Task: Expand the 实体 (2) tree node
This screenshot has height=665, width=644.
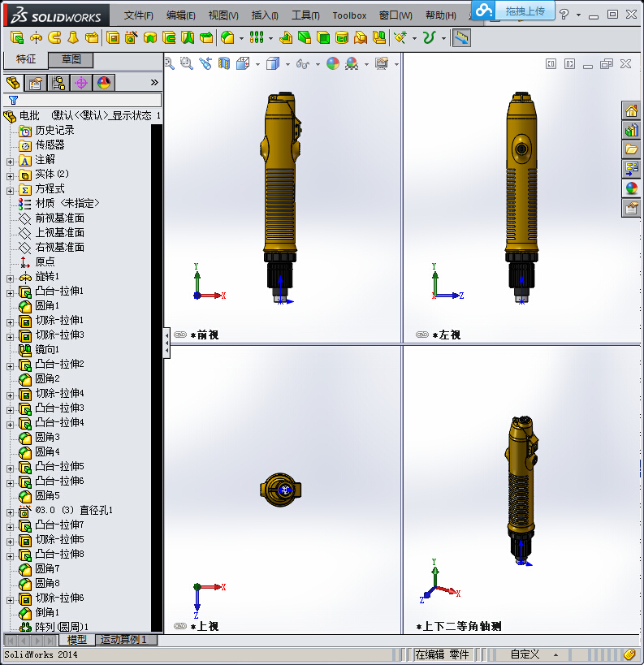Action: point(11,176)
